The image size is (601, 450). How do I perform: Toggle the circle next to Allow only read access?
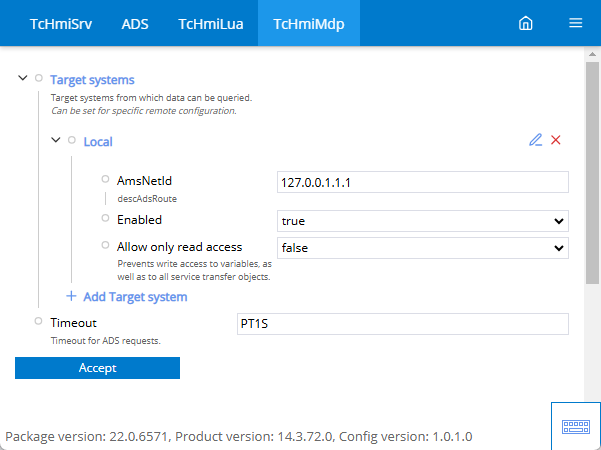coord(105,245)
